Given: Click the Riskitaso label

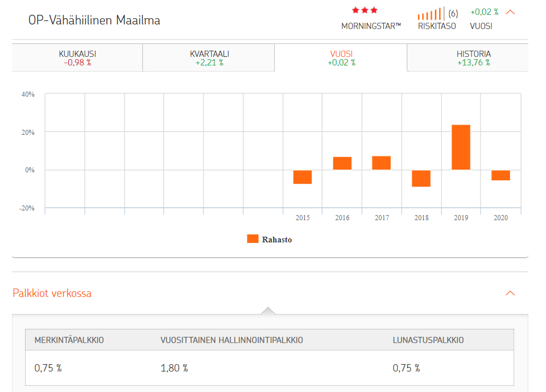Looking at the screenshot, I should pyautogui.click(x=437, y=26).
